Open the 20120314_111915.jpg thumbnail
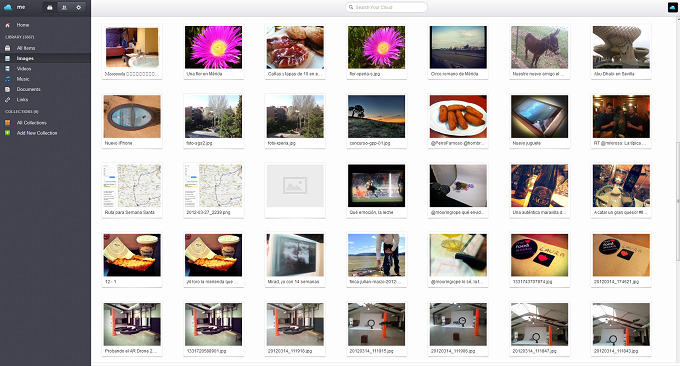Viewport: 680px width, 366px height. tap(376, 324)
